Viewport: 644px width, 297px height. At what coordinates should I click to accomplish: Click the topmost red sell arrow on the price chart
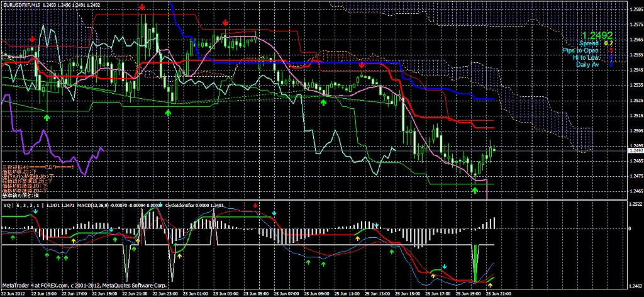point(142,7)
